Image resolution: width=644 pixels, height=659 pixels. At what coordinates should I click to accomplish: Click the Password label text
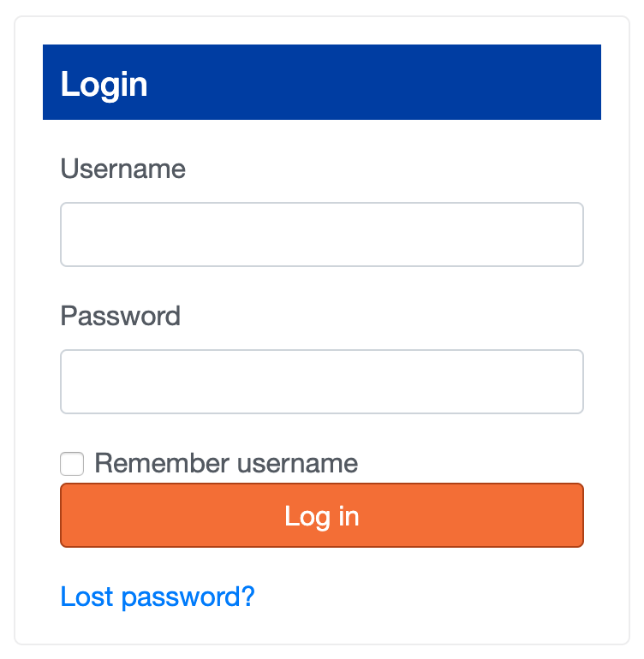point(120,316)
